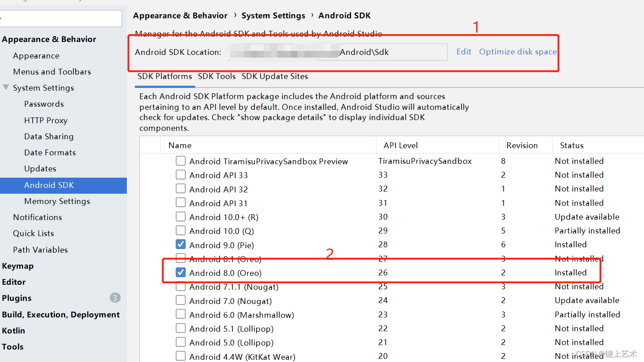Go to Memory Settings
This screenshot has height=362, width=644.
(x=57, y=201)
